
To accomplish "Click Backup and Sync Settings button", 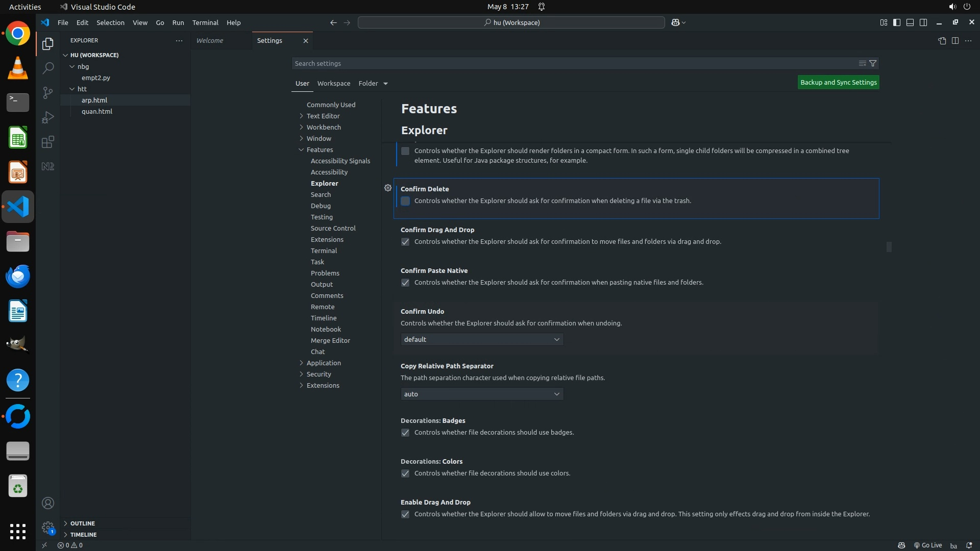I will tap(838, 82).
